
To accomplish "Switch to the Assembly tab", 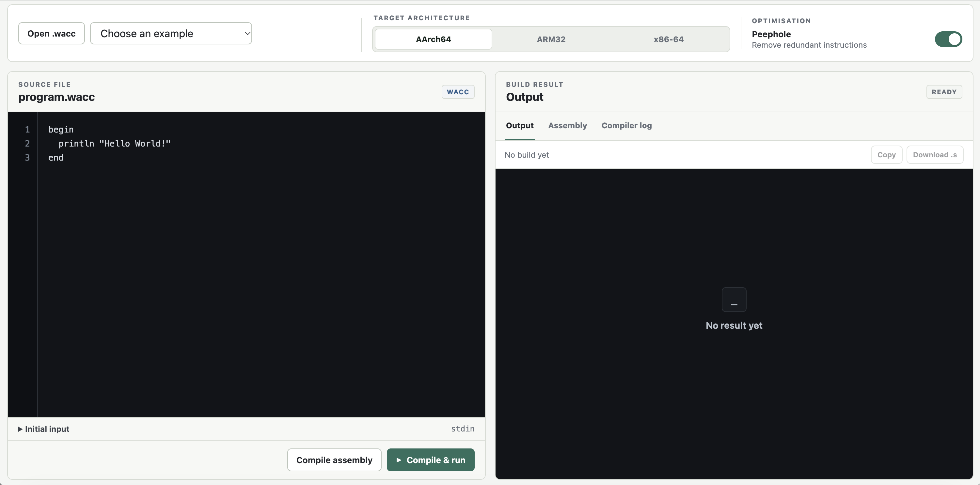I will pos(567,126).
